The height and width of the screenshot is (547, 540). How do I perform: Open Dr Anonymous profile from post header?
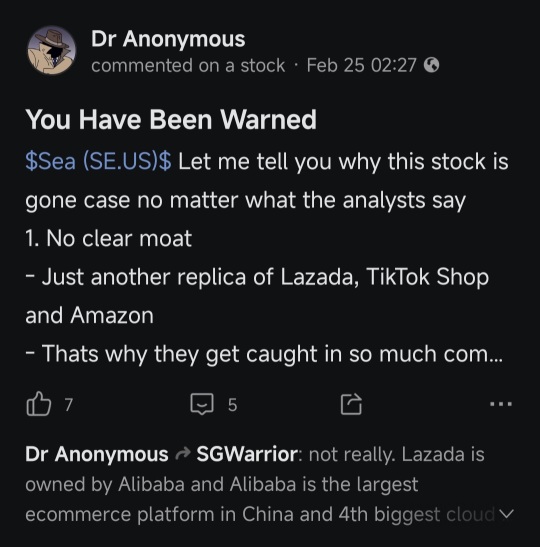coord(168,39)
